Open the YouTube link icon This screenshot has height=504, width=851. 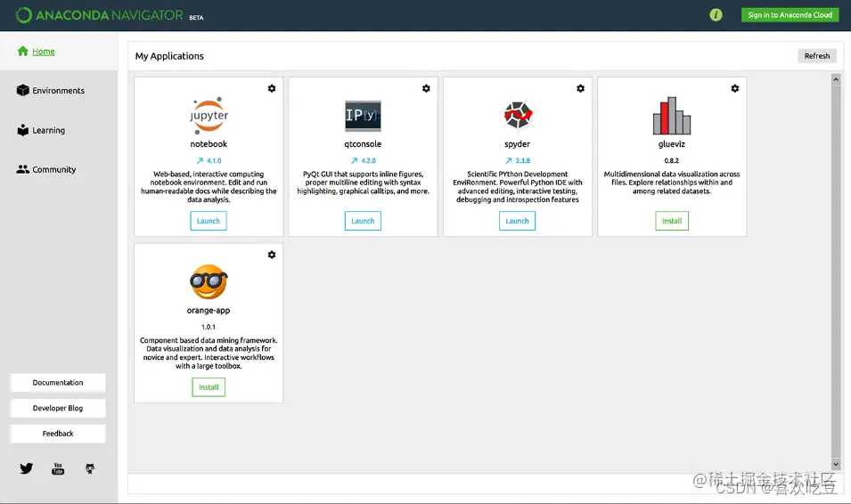point(58,468)
